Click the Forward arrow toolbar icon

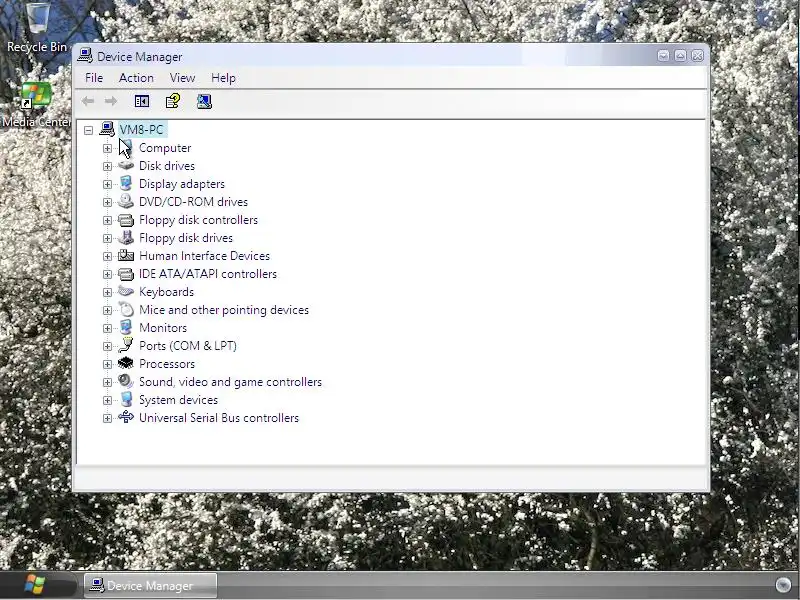click(x=111, y=101)
